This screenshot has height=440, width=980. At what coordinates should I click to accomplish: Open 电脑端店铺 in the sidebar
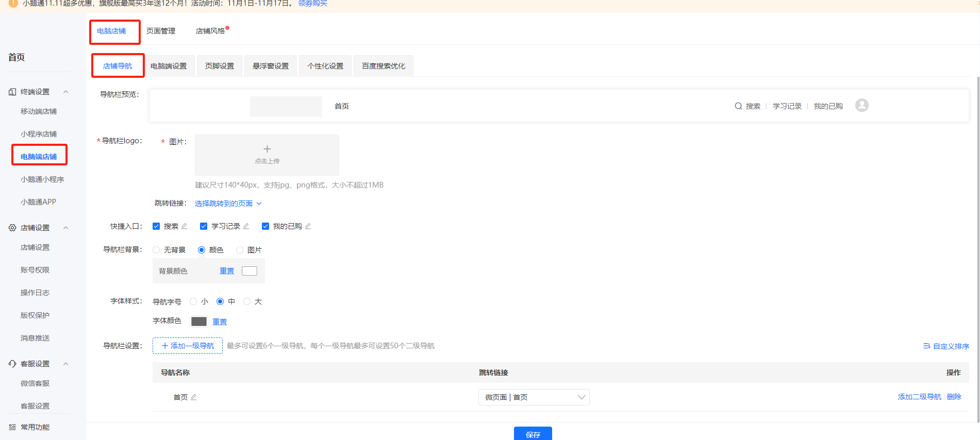(39, 157)
